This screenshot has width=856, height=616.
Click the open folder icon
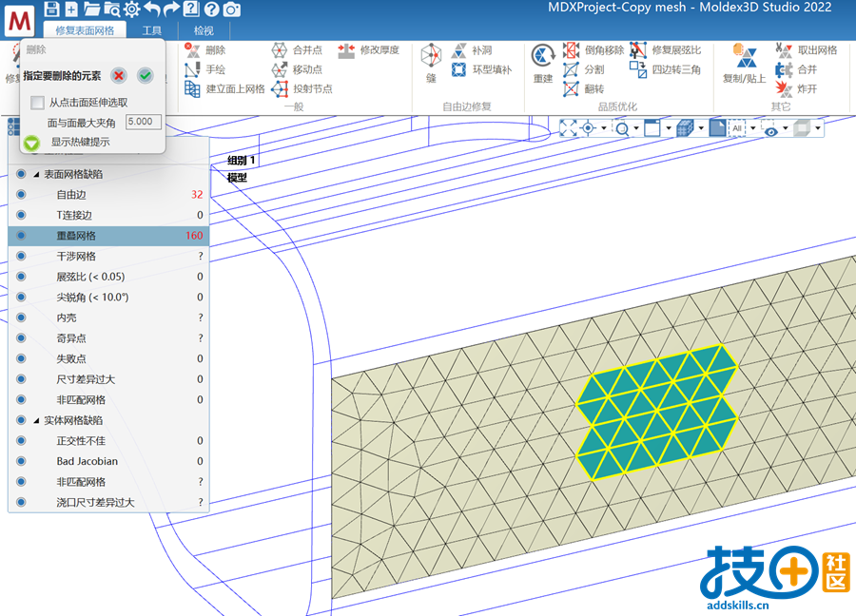coord(91,9)
